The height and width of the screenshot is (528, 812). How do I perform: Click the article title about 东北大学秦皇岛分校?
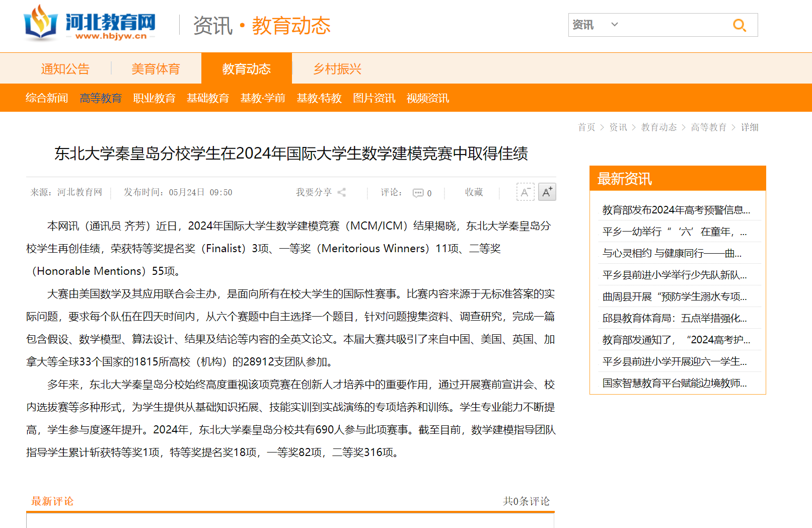[x=291, y=154]
